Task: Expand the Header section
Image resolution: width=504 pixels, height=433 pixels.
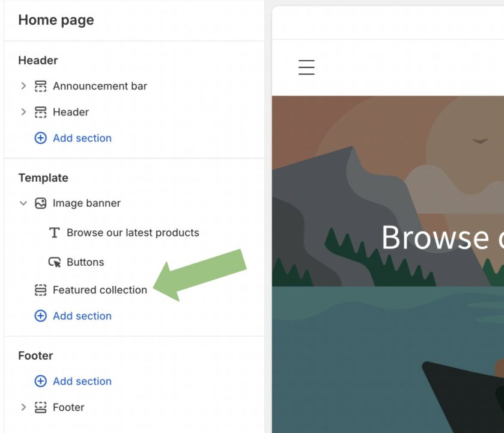Action: [23, 112]
